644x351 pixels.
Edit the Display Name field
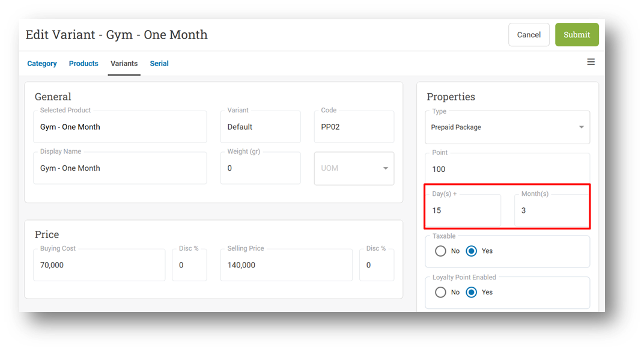pos(120,168)
